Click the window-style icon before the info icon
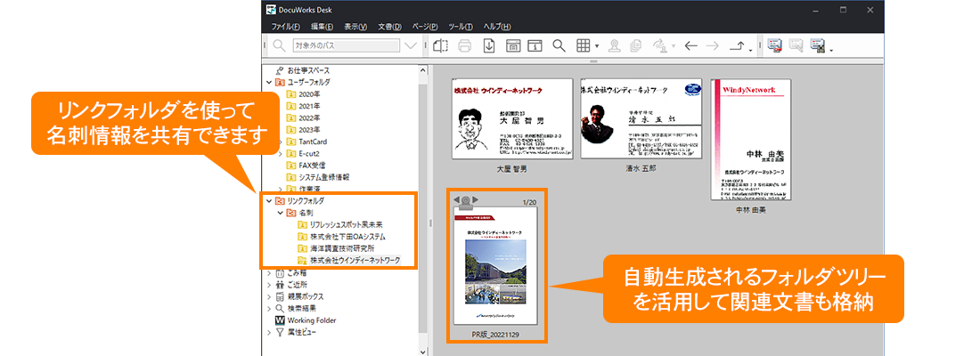This screenshot has width=980, height=356. [x=512, y=45]
